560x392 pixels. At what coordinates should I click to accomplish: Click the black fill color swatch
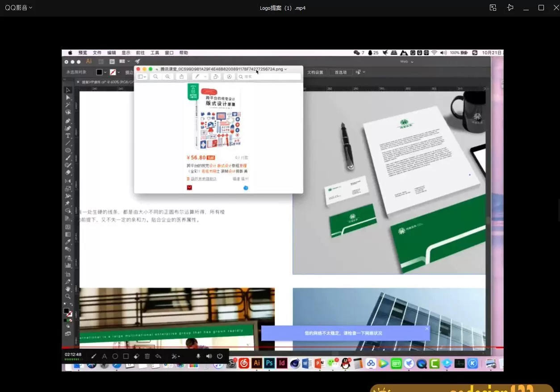pos(99,72)
